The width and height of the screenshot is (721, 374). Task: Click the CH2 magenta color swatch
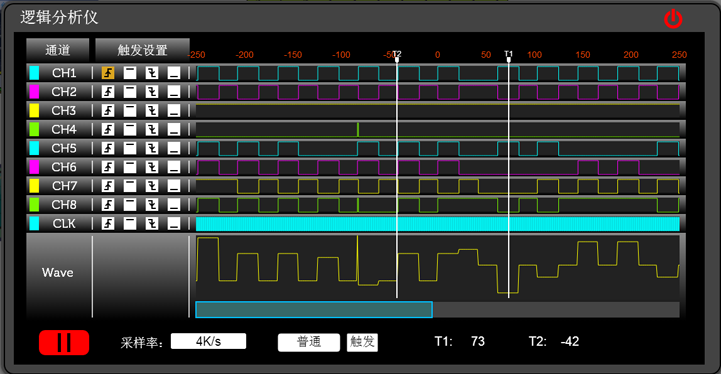point(34,92)
